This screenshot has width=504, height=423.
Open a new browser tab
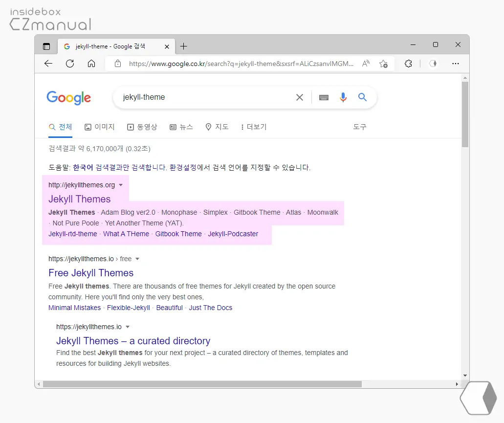[183, 46]
